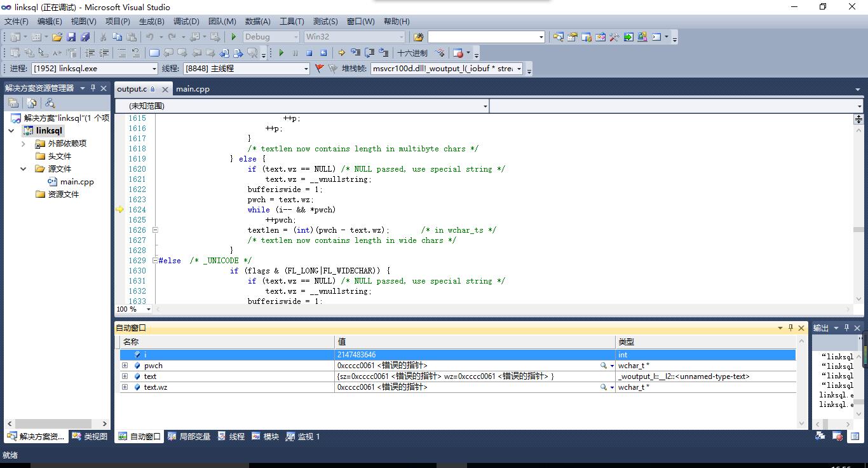This screenshot has height=468, width=868.
Task: Click the Find in Files icon
Action: click(418, 37)
